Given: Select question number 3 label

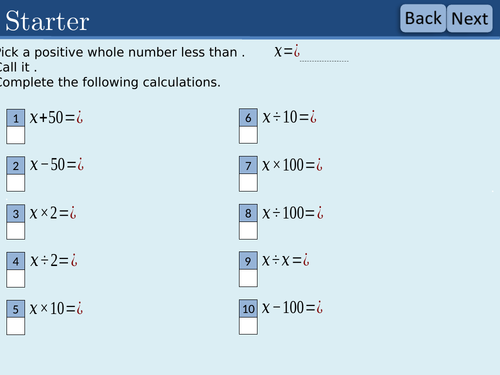Looking at the screenshot, I should click(x=16, y=213).
